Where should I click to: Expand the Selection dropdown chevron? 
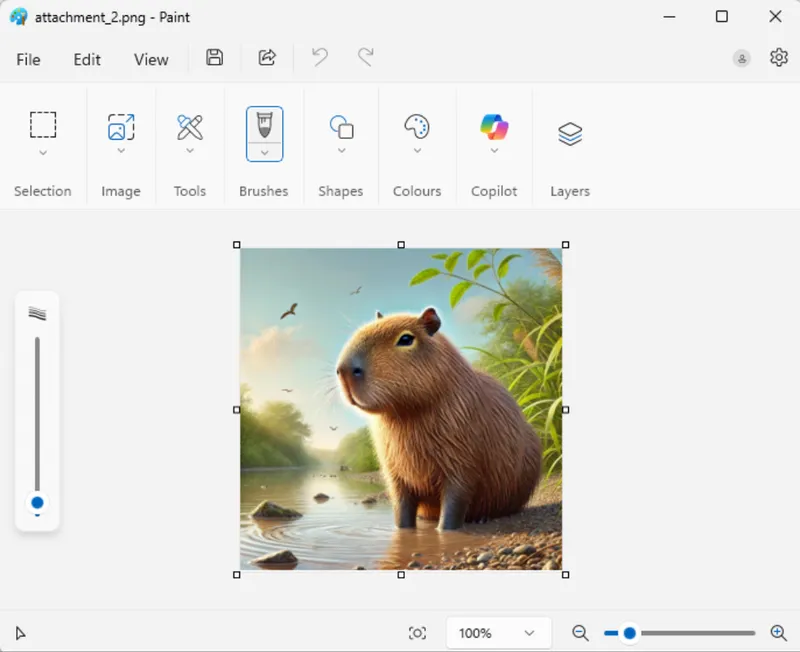43,153
